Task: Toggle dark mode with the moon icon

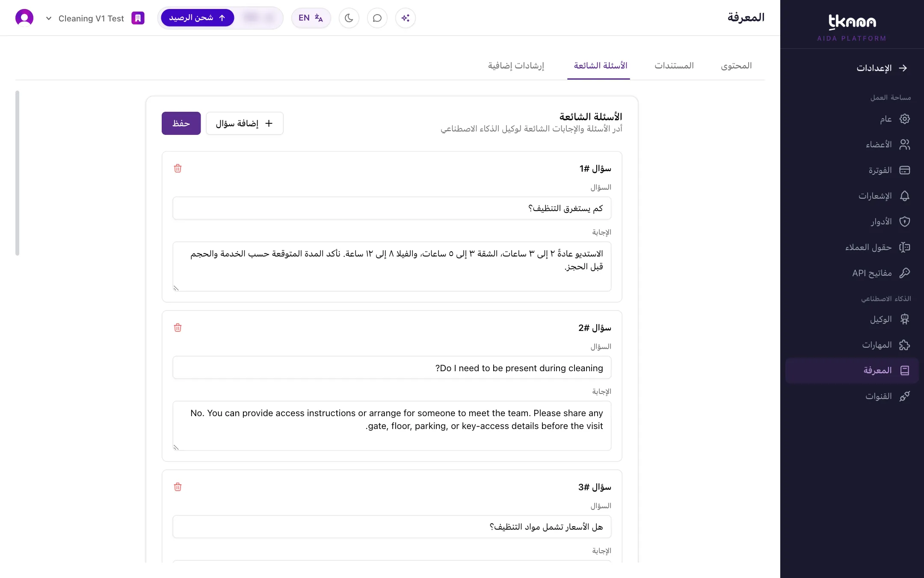Action: (349, 18)
